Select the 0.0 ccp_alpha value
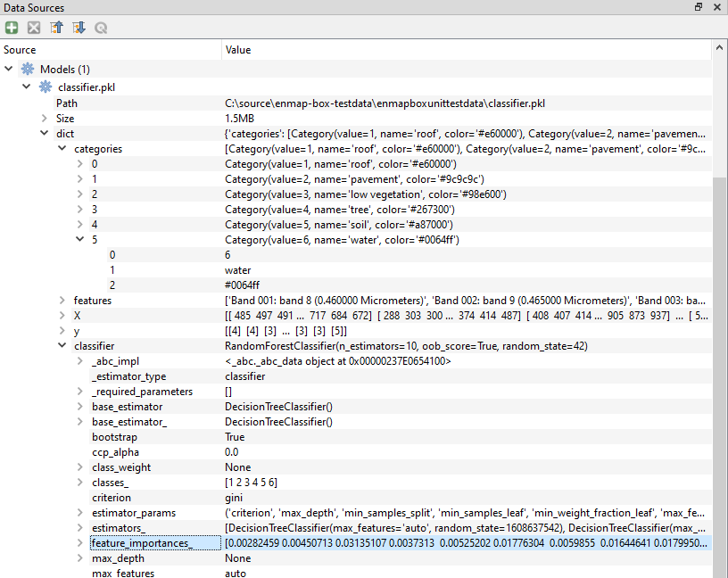The image size is (728, 578). coord(232,452)
